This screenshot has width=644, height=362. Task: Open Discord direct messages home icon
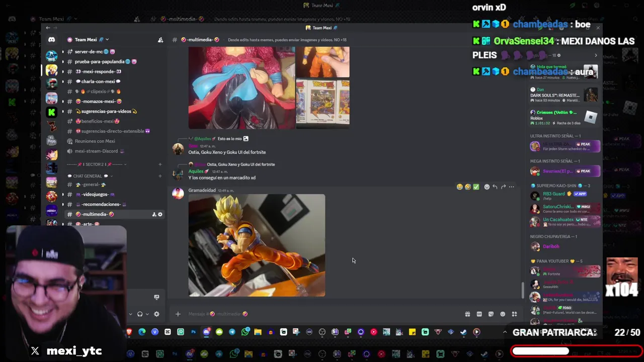tap(51, 40)
